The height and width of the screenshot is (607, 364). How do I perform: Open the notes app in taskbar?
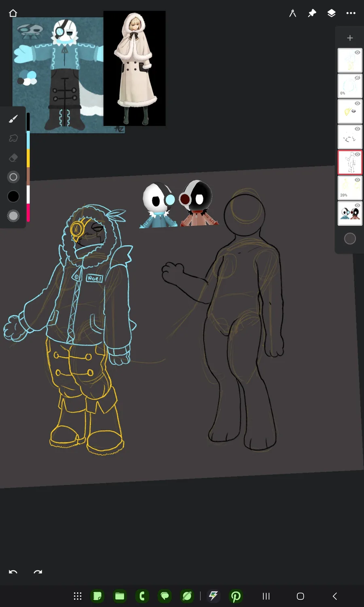tap(97, 596)
